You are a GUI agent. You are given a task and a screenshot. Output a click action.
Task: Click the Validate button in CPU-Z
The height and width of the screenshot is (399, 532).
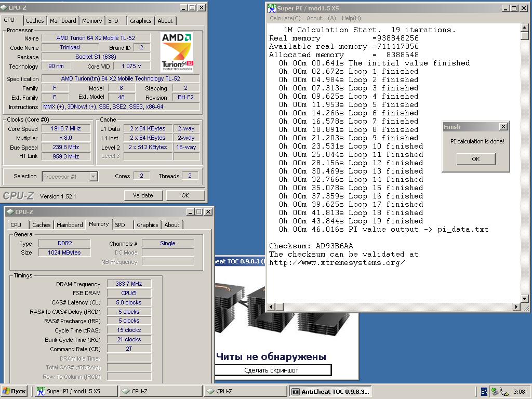pyautogui.click(x=143, y=195)
